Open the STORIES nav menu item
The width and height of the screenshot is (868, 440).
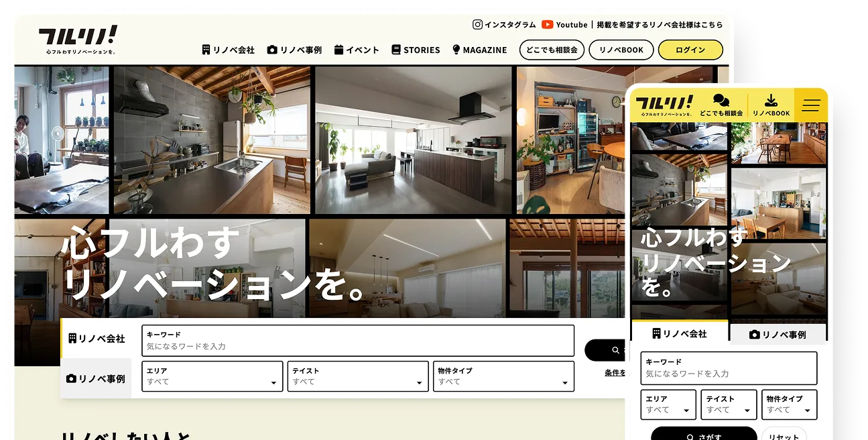[416, 50]
